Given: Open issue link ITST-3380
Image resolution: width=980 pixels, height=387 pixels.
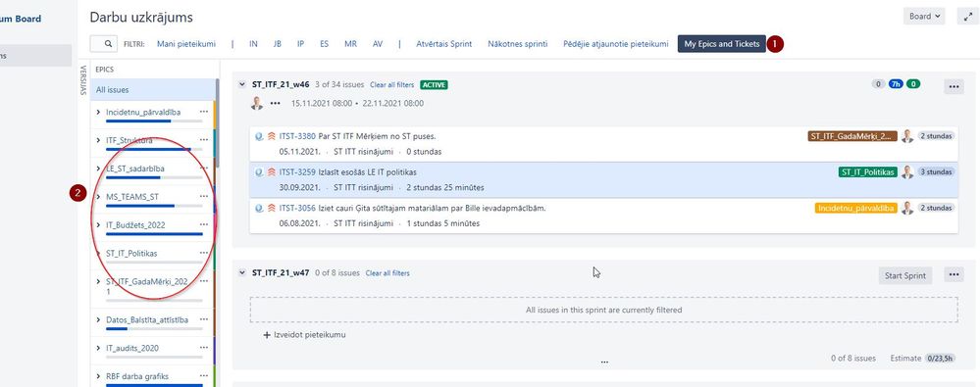Looking at the screenshot, I should click(x=297, y=136).
